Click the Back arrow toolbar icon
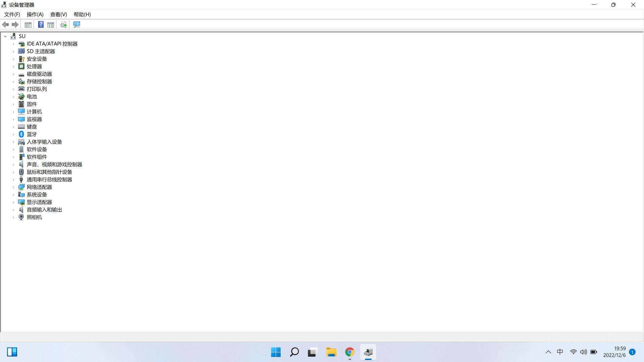 pyautogui.click(x=5, y=24)
